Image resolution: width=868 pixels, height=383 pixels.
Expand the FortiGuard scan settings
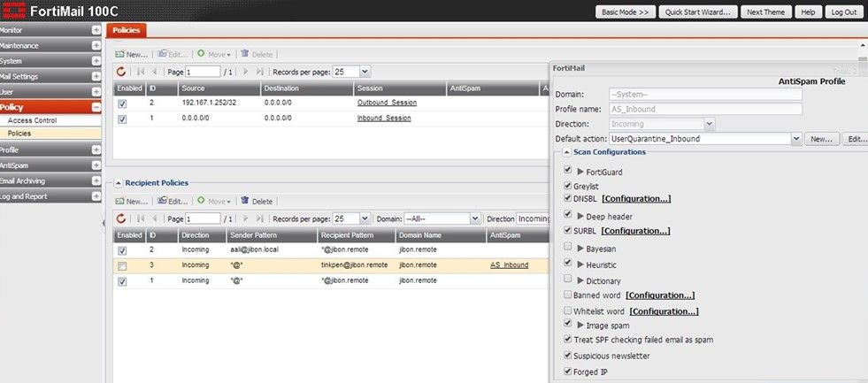(580, 172)
